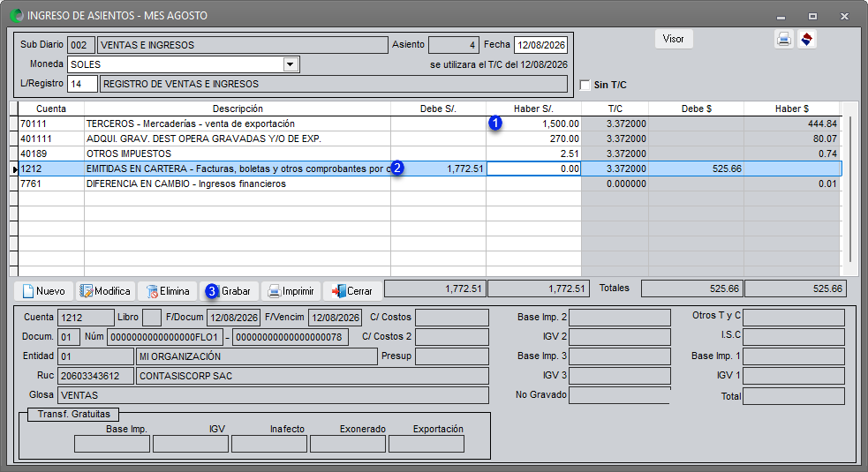Click the C/ Costos 2 field

pyautogui.click(x=452, y=337)
